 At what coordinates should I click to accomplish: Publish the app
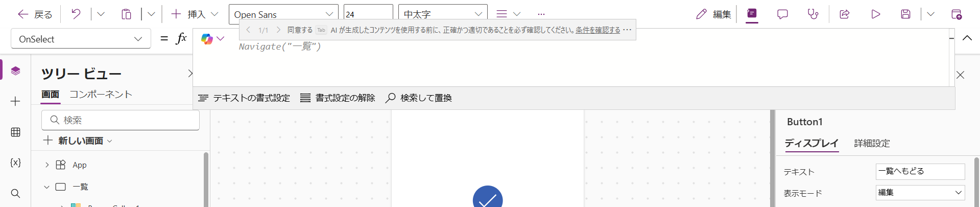coord(957,14)
